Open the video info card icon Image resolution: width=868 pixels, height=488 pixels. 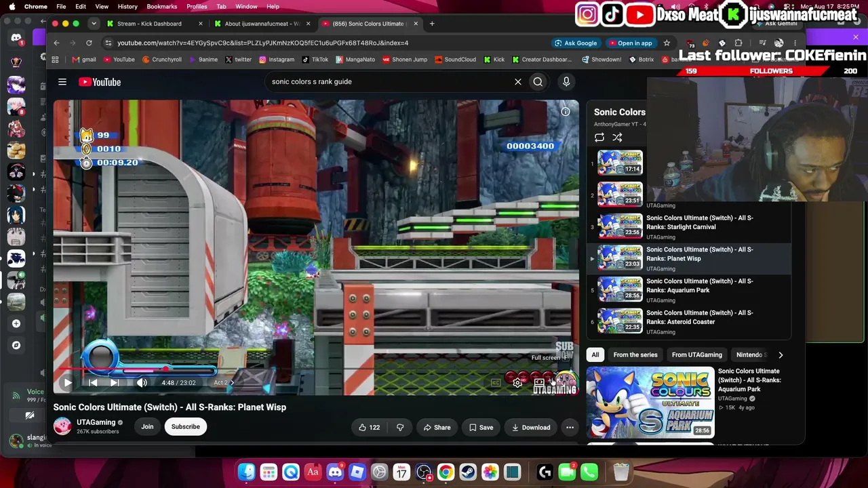click(566, 112)
